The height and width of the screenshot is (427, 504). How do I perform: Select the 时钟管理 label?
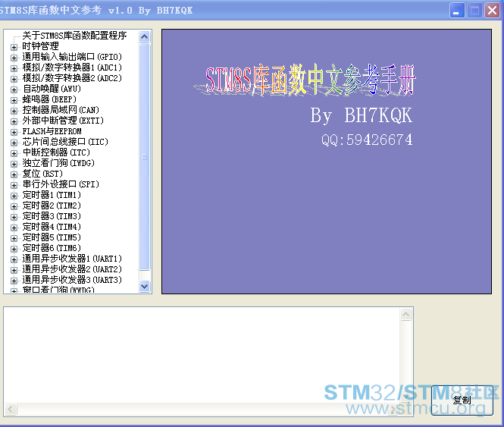[40, 46]
